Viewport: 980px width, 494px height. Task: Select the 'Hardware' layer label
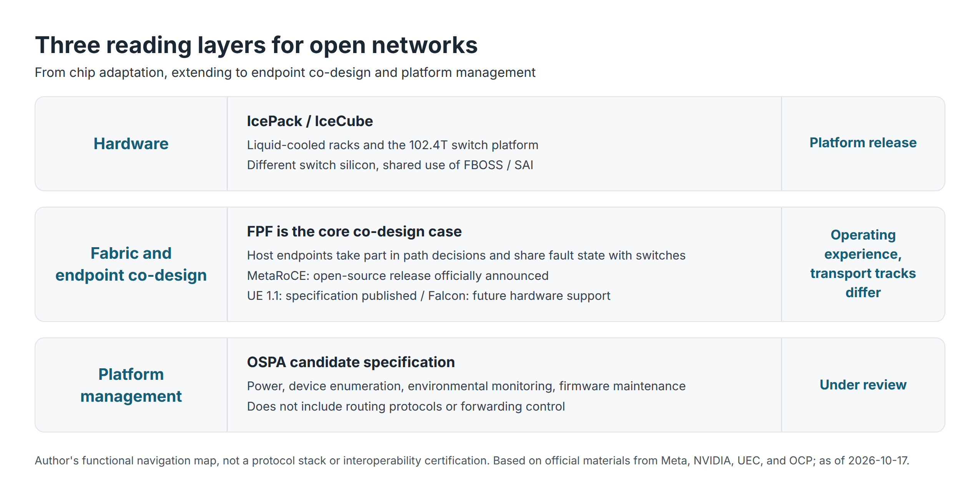[131, 144]
